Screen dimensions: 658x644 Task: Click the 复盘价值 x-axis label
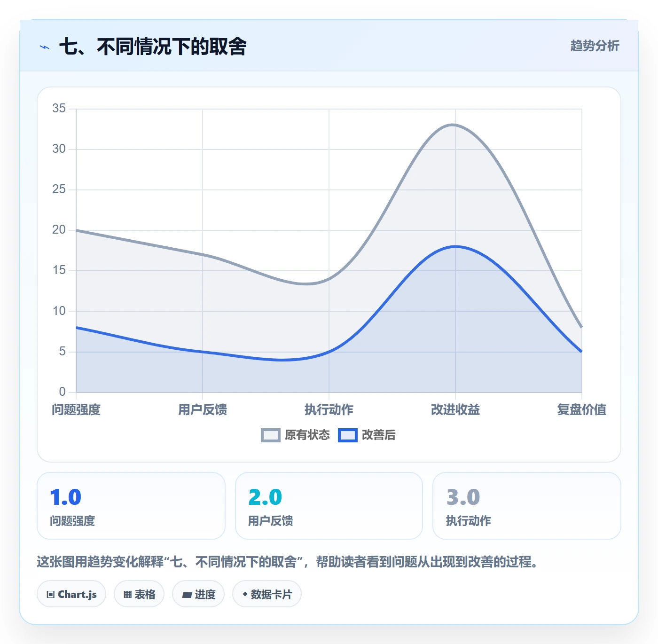point(582,410)
